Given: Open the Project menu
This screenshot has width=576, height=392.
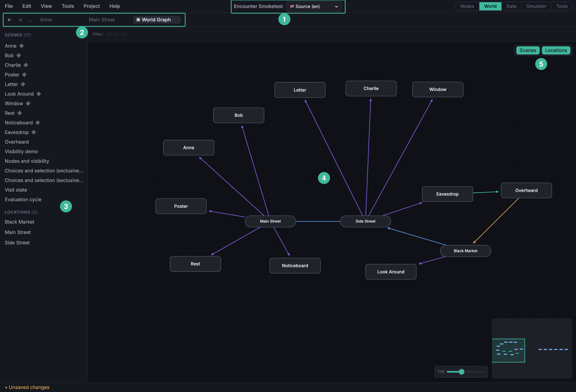Looking at the screenshot, I should 91,6.
